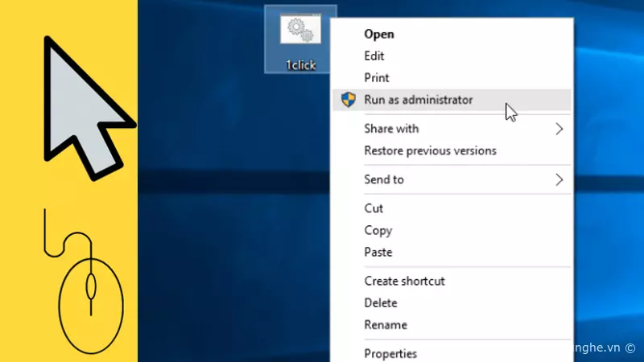Select Restore previous versions
The width and height of the screenshot is (644, 362).
430,150
